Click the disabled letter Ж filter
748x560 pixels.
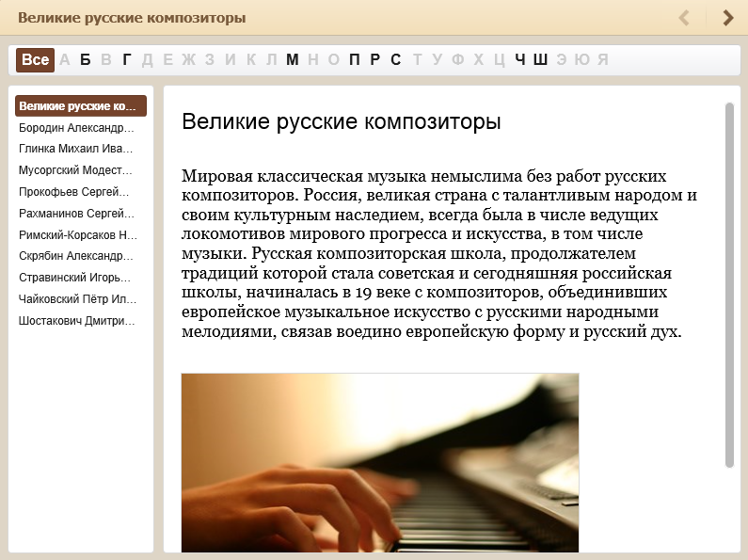[x=189, y=60]
